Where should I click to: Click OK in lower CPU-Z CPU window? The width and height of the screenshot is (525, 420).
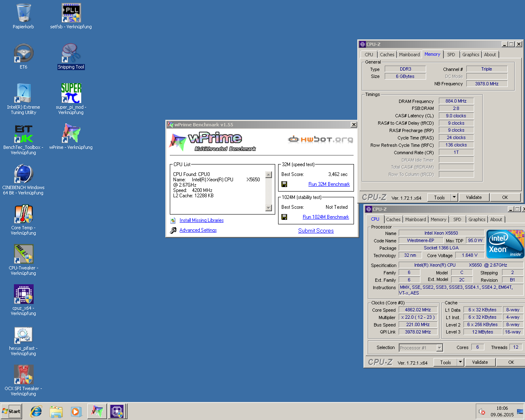[x=511, y=362]
